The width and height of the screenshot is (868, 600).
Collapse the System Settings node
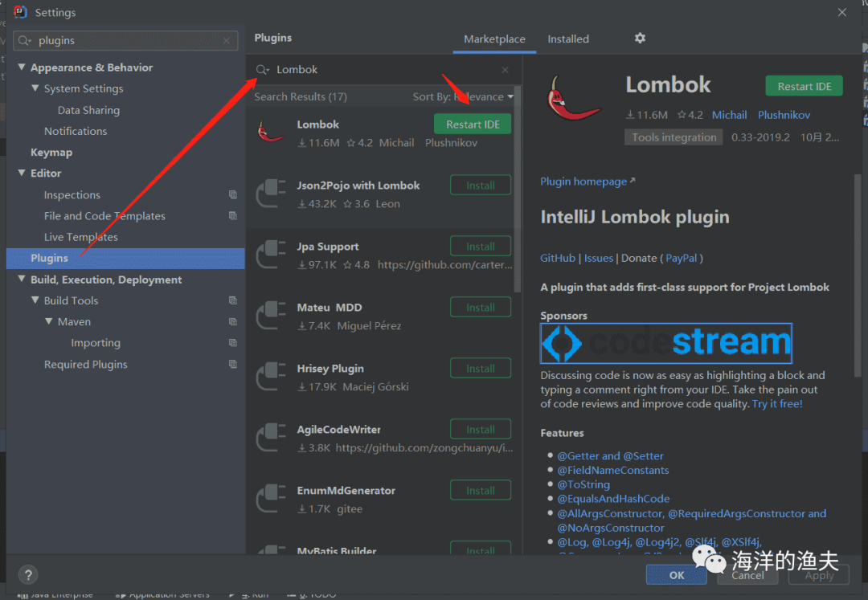[x=35, y=88]
